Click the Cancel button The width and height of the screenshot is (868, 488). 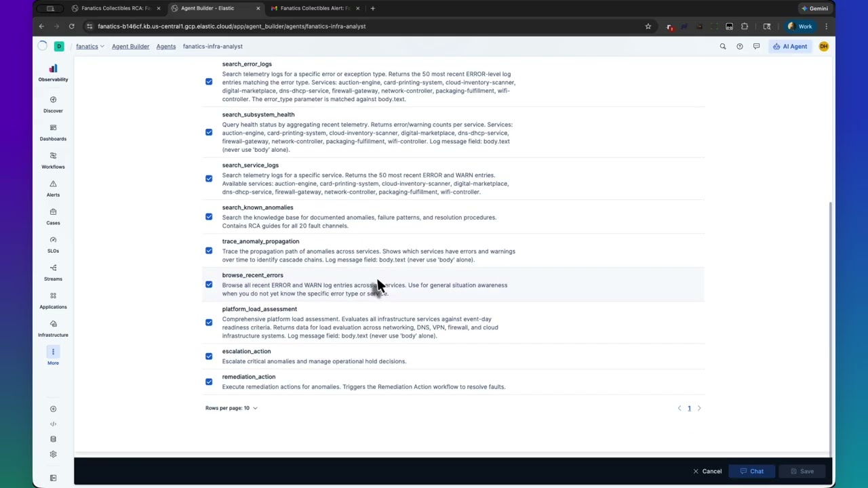[707, 471]
